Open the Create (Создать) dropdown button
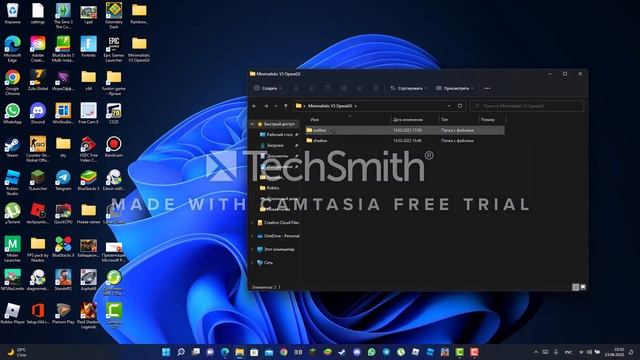The height and width of the screenshot is (360, 640). tap(268, 88)
